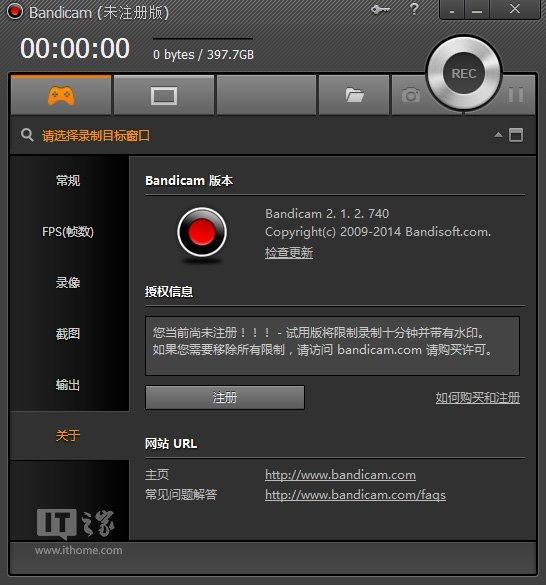This screenshot has width=546, height=585.
Task: Click the 请选择录制目标窗口 target text
Action: click(96, 135)
